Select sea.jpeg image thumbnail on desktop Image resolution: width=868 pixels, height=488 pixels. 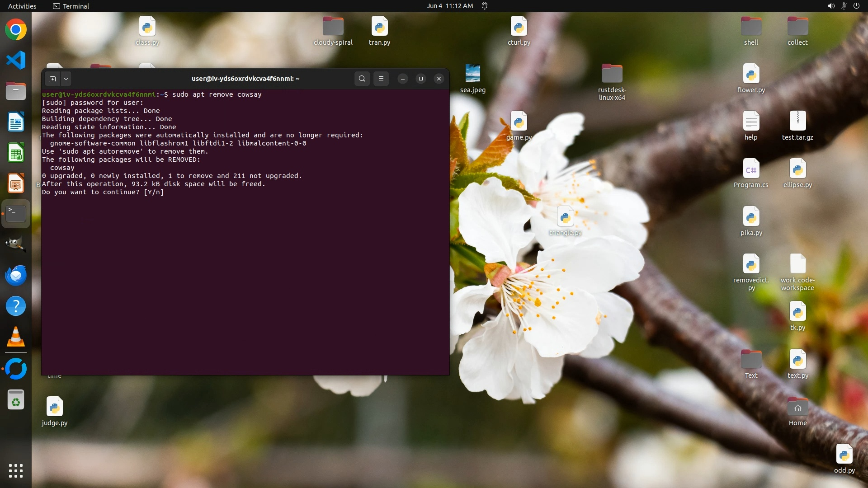(x=473, y=74)
